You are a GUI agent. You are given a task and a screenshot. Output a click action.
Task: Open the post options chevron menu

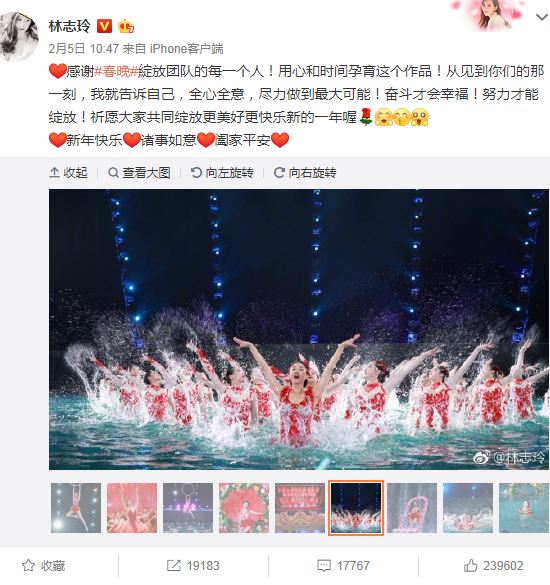[541, 17]
